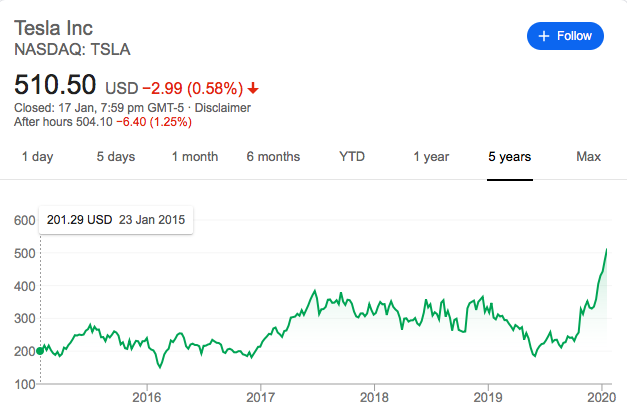
Task: Switch to the 1 month tab
Action: pyautogui.click(x=194, y=156)
